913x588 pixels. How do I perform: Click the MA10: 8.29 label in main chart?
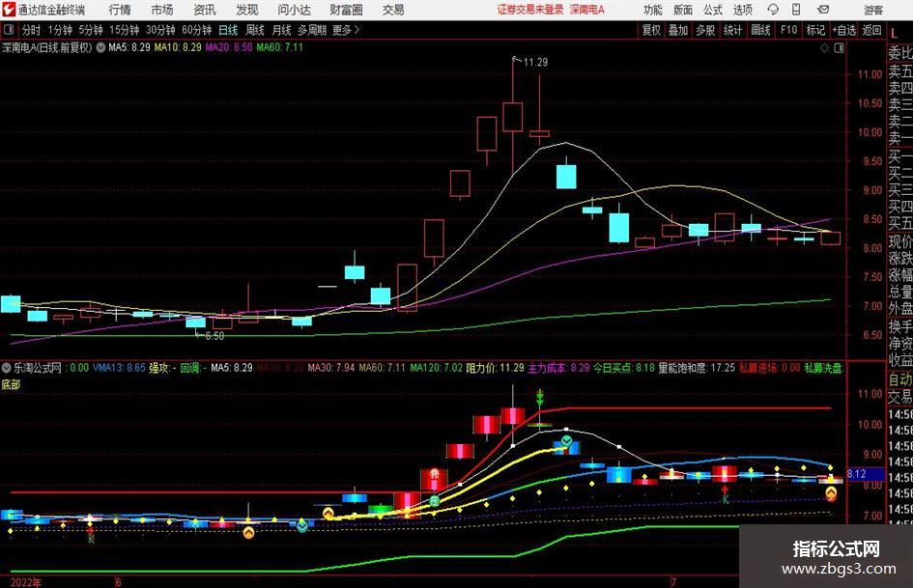[178, 47]
